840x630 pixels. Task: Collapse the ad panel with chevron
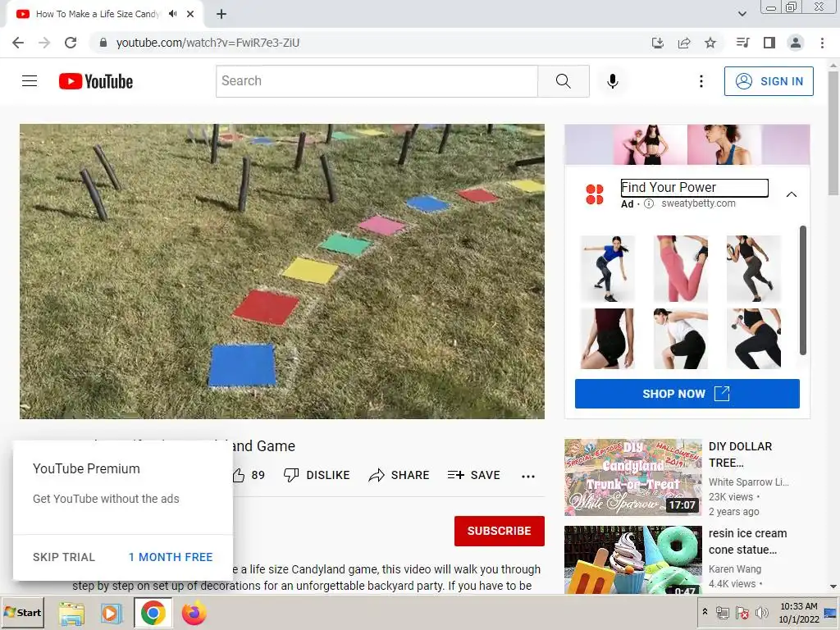point(792,194)
